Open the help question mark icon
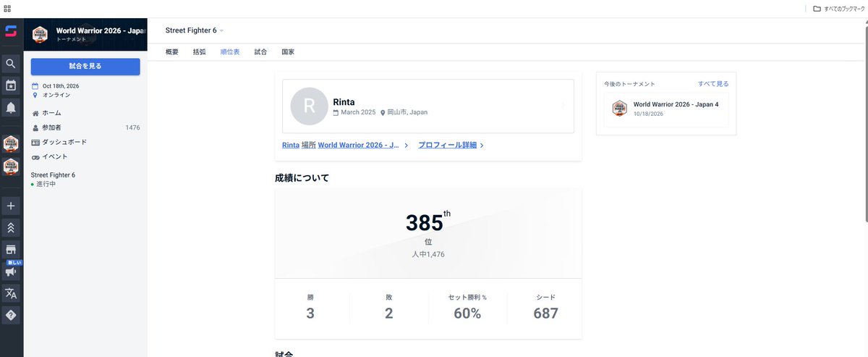868x357 pixels. click(11, 315)
